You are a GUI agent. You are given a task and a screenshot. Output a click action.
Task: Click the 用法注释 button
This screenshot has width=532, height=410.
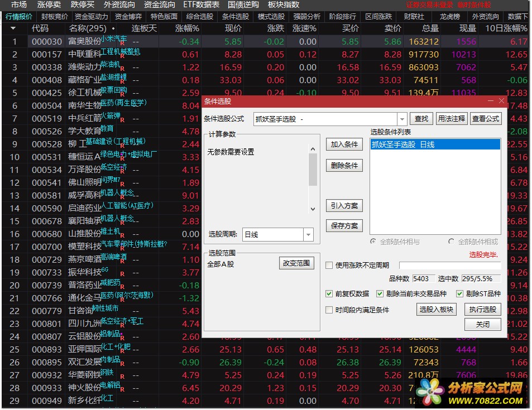pos(451,119)
